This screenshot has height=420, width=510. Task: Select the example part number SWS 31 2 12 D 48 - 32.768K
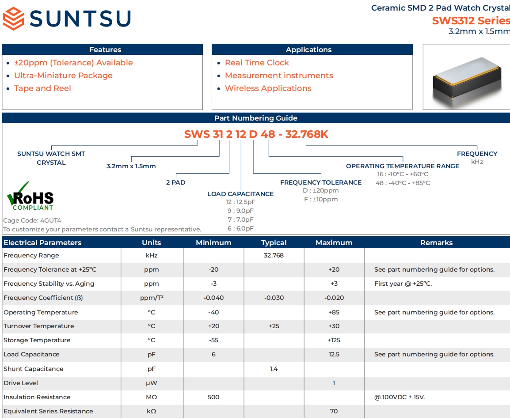[x=256, y=134]
